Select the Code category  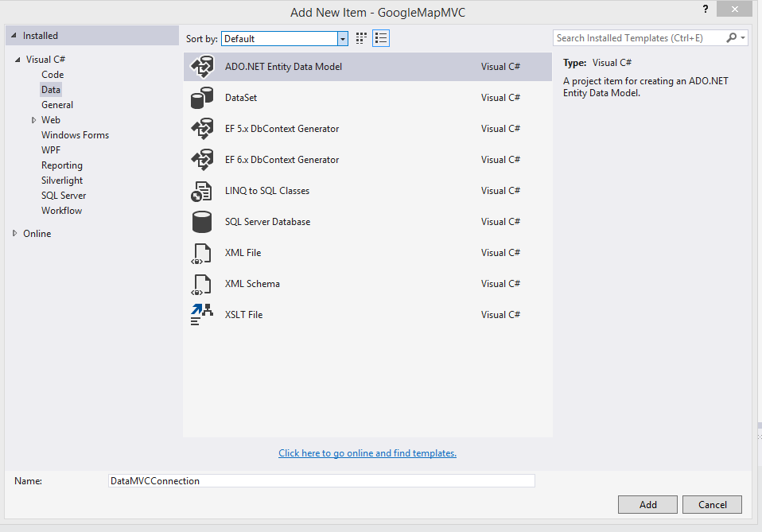(x=52, y=74)
